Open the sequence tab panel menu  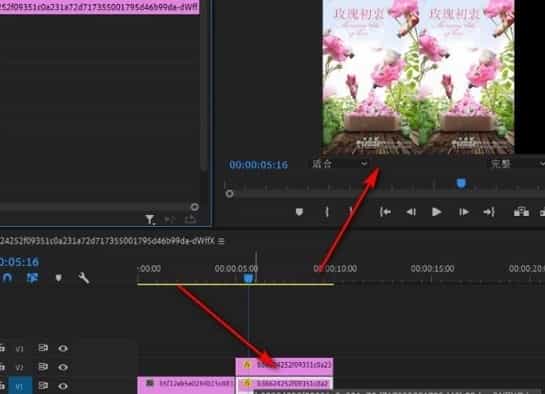click(221, 241)
